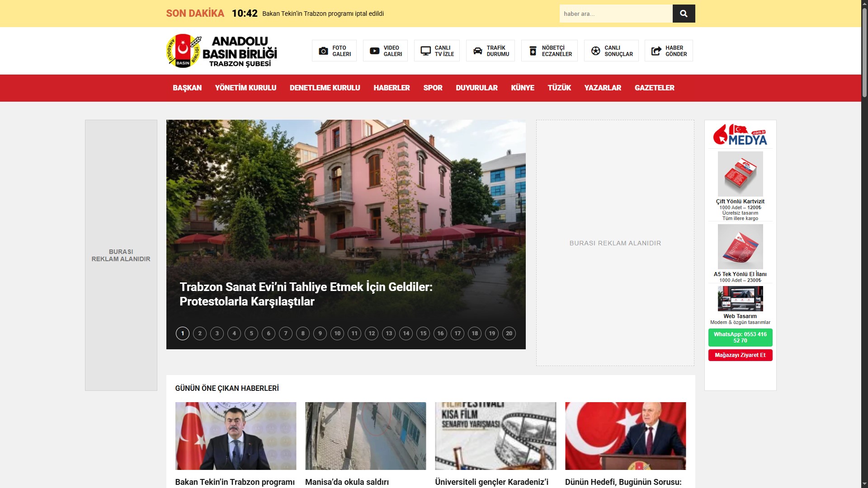Viewport: 868px width, 488px height.
Task: Open Gazeteler menu item
Action: tap(654, 88)
